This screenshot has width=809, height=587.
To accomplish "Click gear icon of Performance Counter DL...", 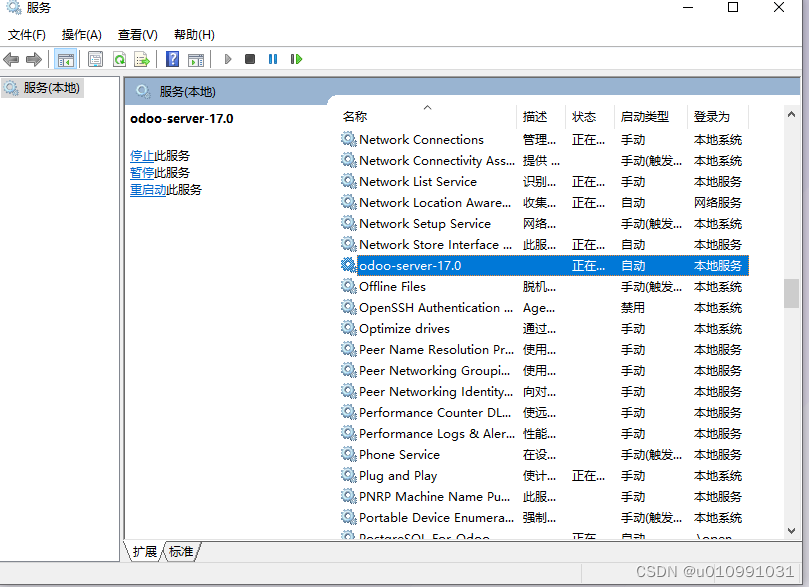I will (x=349, y=412).
